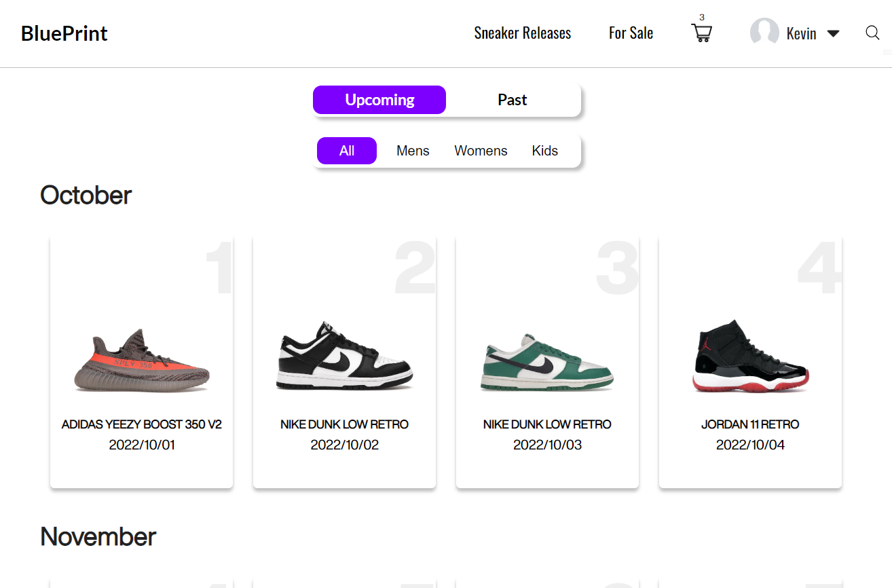
Task: Go to the For Sale page
Action: (631, 33)
